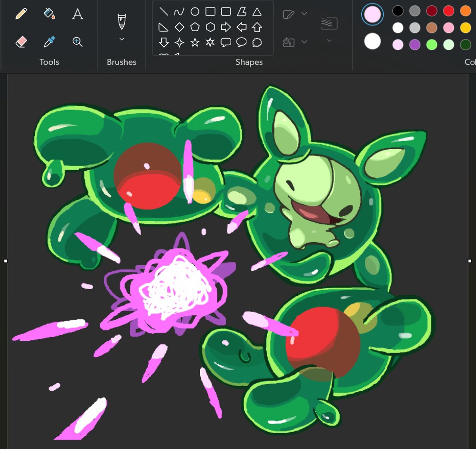Pick the brown palette color
Image resolution: width=476 pixels, height=449 pixels.
click(x=432, y=28)
